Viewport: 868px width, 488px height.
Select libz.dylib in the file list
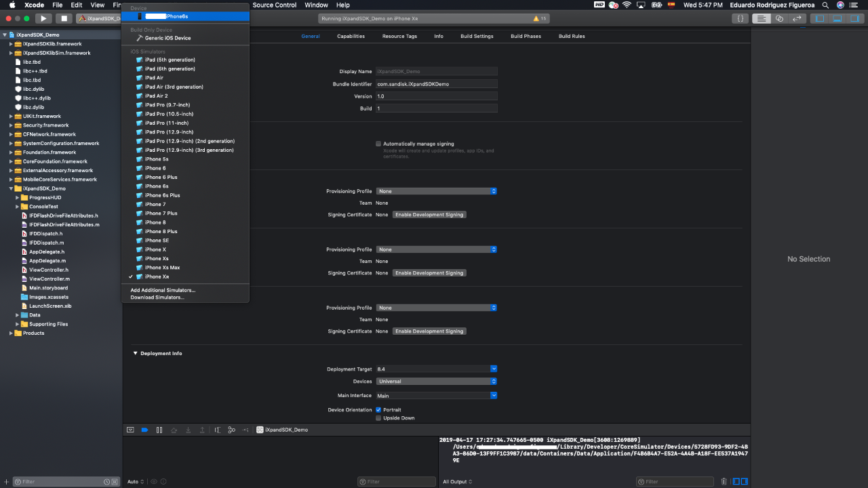[33, 107]
